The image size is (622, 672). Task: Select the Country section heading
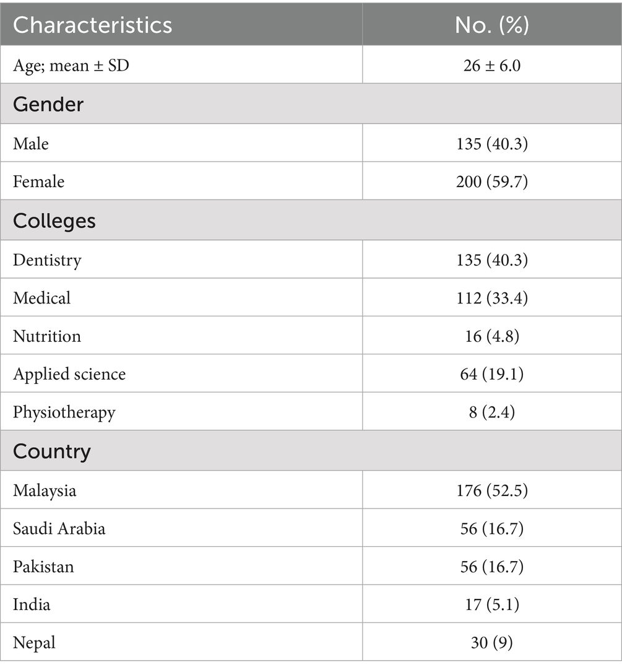pyautogui.click(x=52, y=452)
